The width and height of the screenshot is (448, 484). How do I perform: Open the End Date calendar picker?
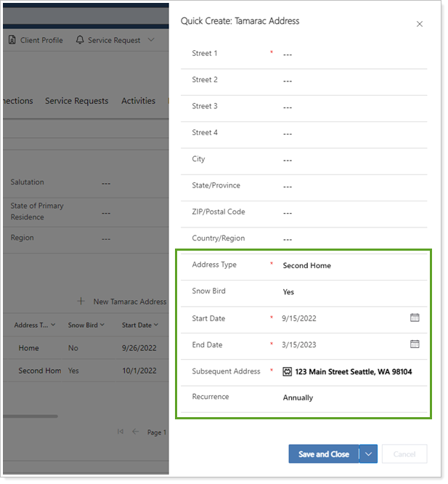coord(415,344)
